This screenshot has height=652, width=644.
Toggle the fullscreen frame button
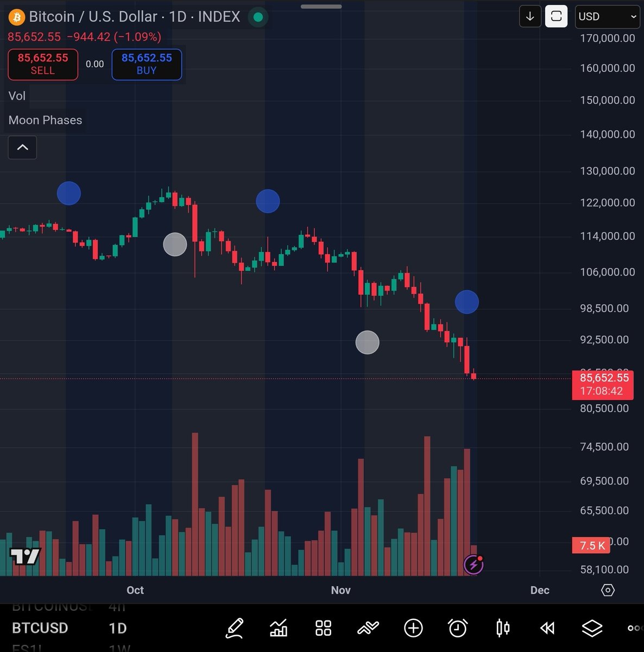(x=557, y=16)
